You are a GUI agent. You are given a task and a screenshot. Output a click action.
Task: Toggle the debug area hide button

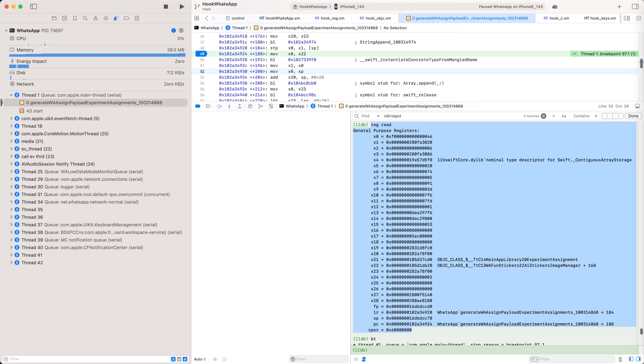(637, 106)
